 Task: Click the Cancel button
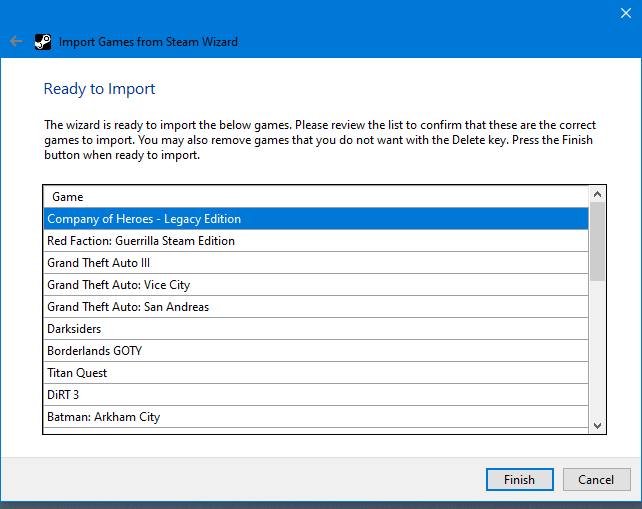coord(596,479)
